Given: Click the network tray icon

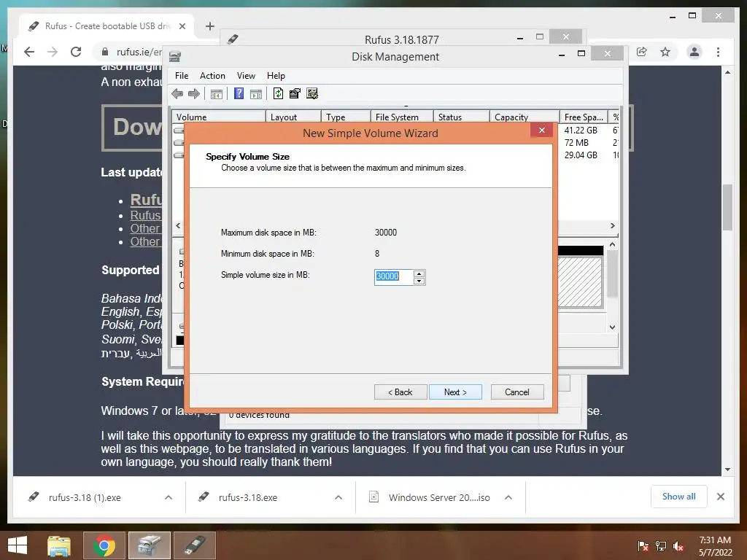Looking at the screenshot, I should [661, 546].
